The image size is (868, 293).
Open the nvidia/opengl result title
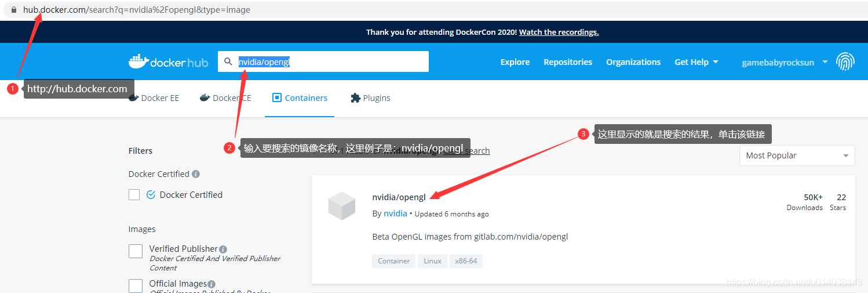[399, 197]
